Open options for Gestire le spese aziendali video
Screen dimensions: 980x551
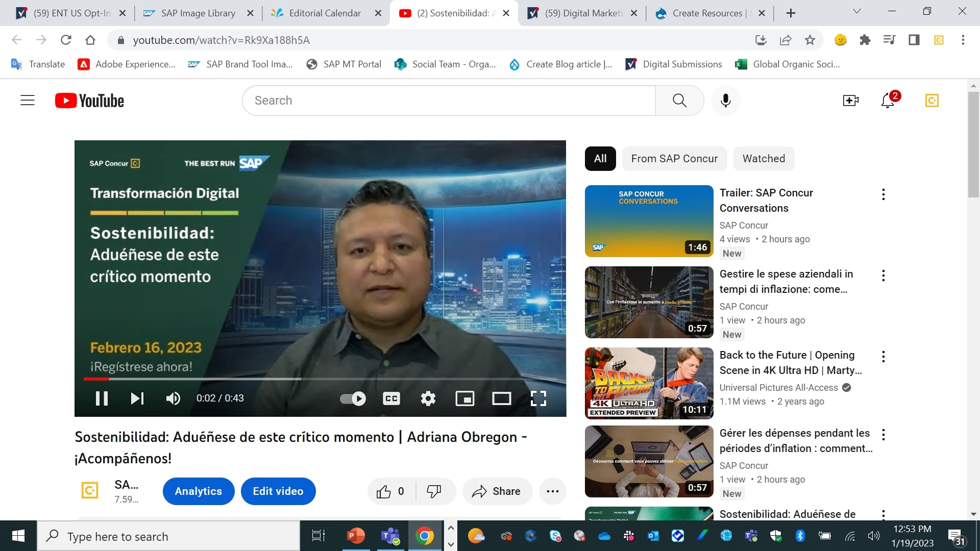pyautogui.click(x=883, y=275)
